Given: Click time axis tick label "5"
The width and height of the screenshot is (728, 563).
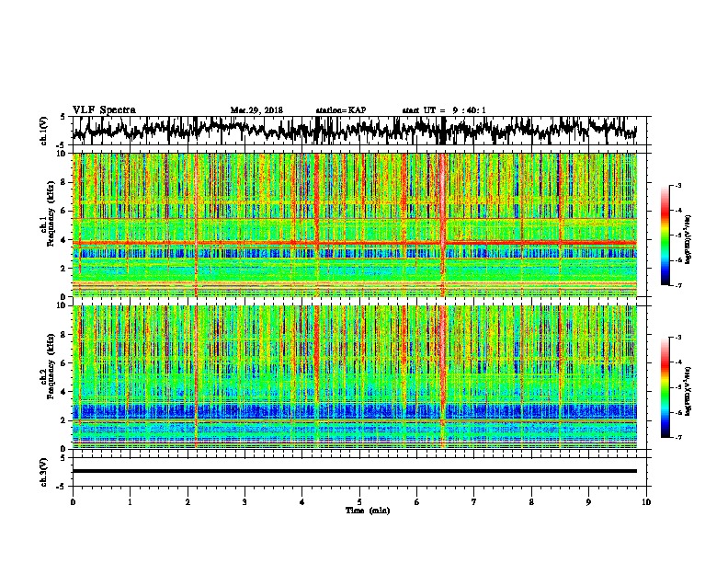Looking at the screenshot, I should point(359,502).
